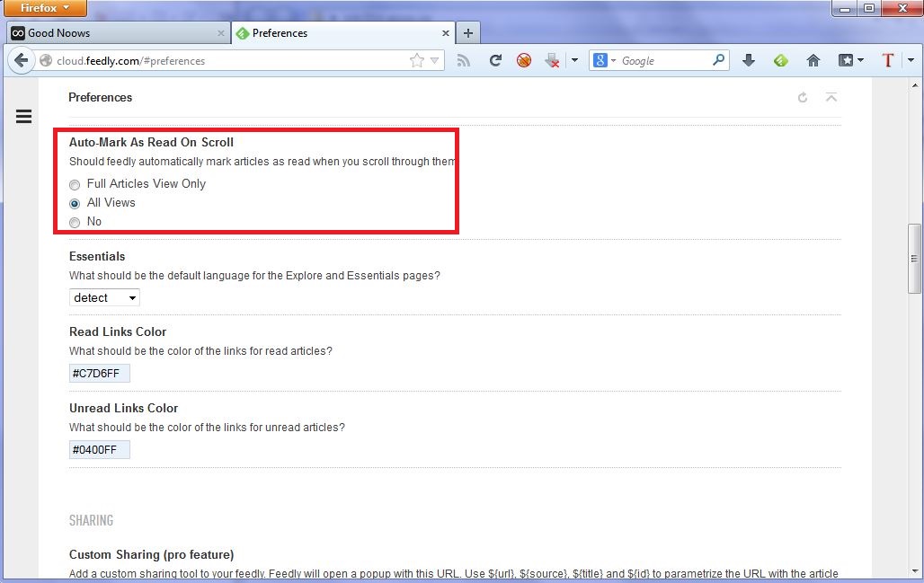Screen dimensions: 924x583
Task: Open the Downloads arrow icon
Action: (749, 60)
